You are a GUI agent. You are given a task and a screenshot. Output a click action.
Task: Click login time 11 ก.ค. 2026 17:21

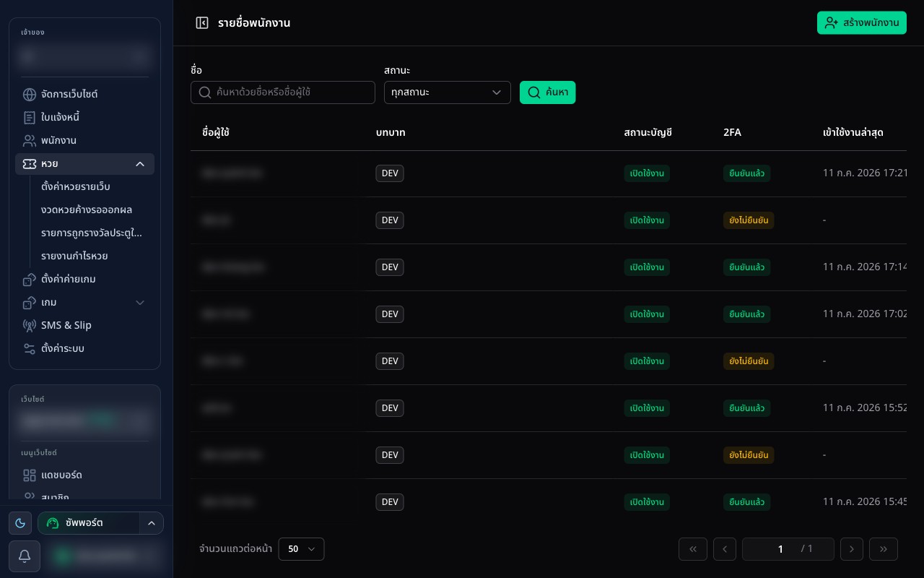point(865,173)
